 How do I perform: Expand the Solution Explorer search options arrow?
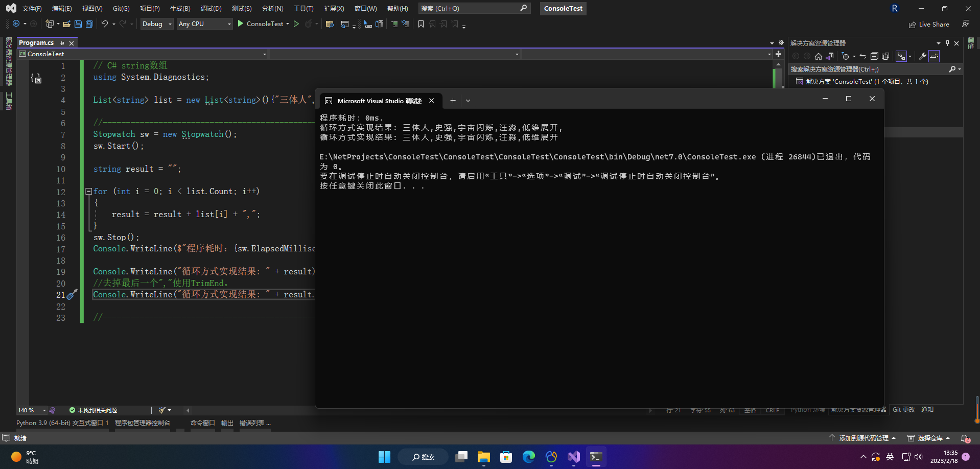pos(960,69)
